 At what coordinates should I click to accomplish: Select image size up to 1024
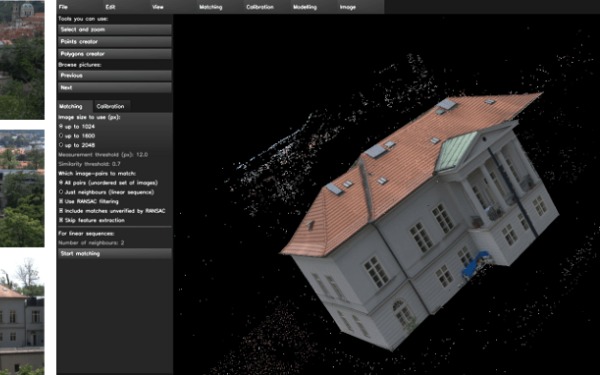point(77,126)
